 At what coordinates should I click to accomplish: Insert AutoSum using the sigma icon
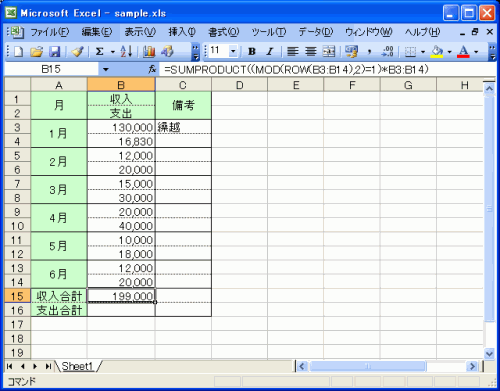(99, 52)
